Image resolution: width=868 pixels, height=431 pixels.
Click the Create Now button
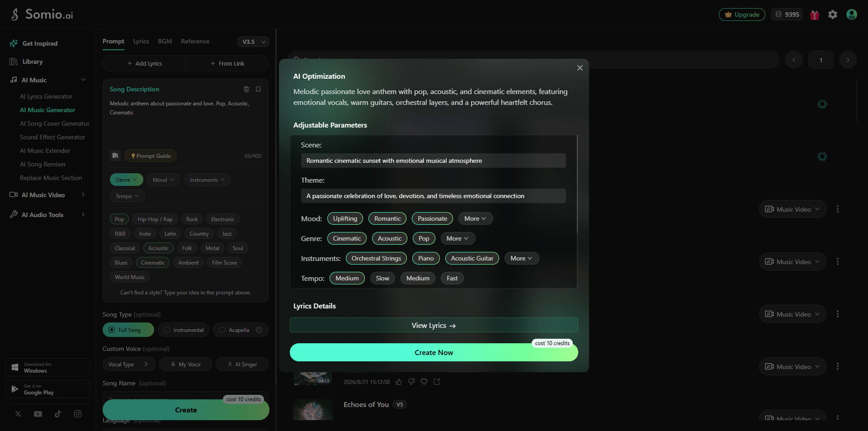click(x=434, y=352)
